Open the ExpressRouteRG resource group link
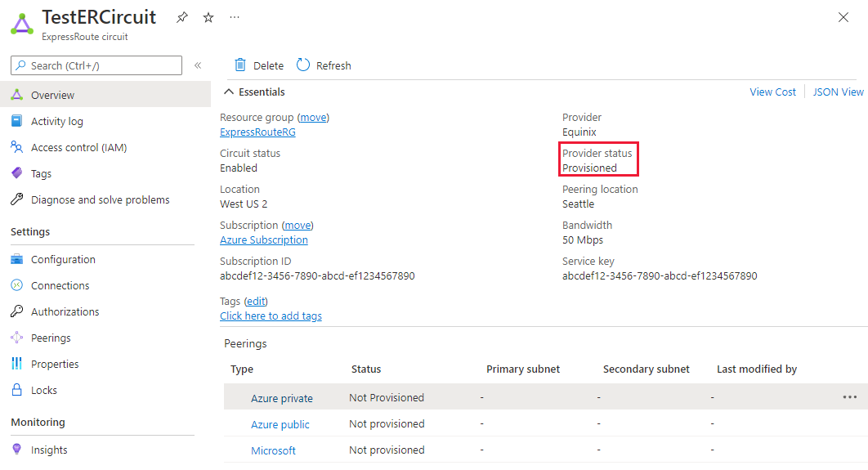Viewport: 868px width, 470px height. (257, 132)
